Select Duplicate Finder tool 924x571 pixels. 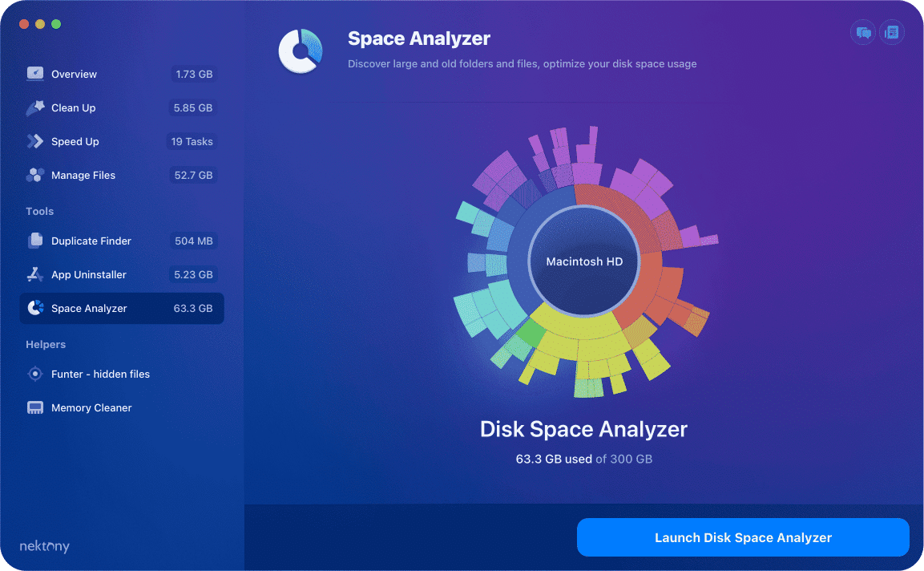pyautogui.click(x=122, y=241)
